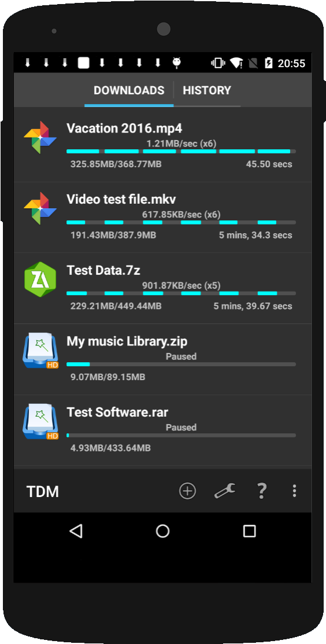The image size is (326, 644).
Task: Select the Test Data.7z file name
Action: coord(103,270)
